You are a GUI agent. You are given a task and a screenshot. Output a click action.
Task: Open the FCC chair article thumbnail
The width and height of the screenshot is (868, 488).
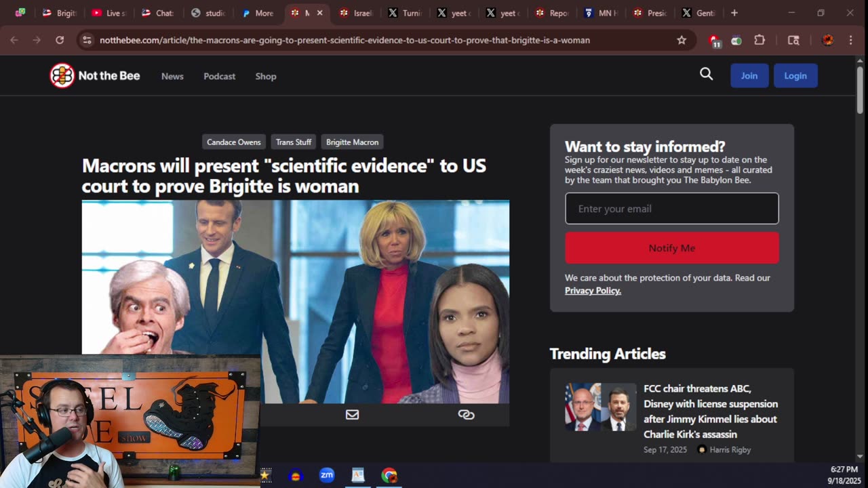pos(601,407)
